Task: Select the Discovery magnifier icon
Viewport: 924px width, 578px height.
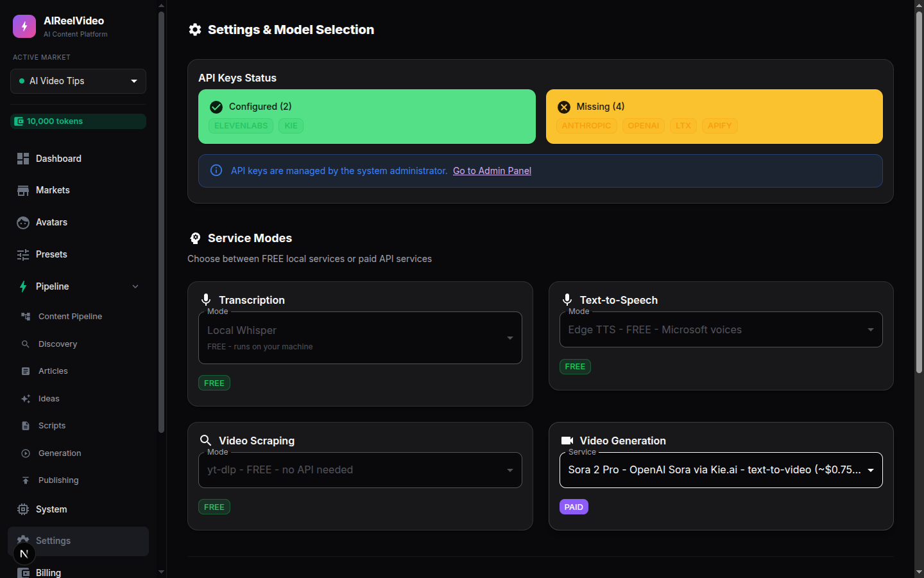Action: click(x=26, y=344)
